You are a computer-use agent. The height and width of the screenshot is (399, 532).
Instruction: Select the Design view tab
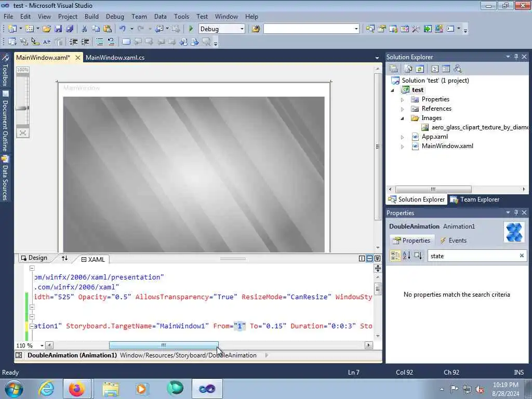(x=34, y=258)
